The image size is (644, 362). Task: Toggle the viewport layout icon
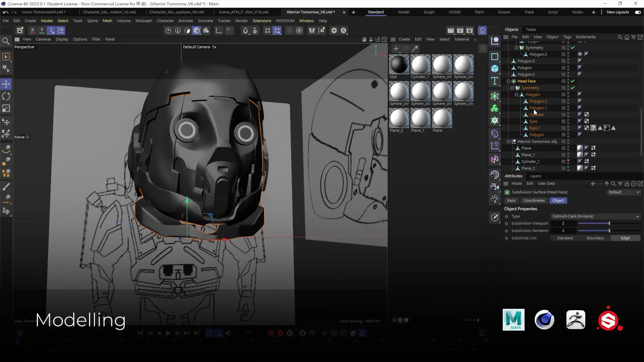pos(384,39)
